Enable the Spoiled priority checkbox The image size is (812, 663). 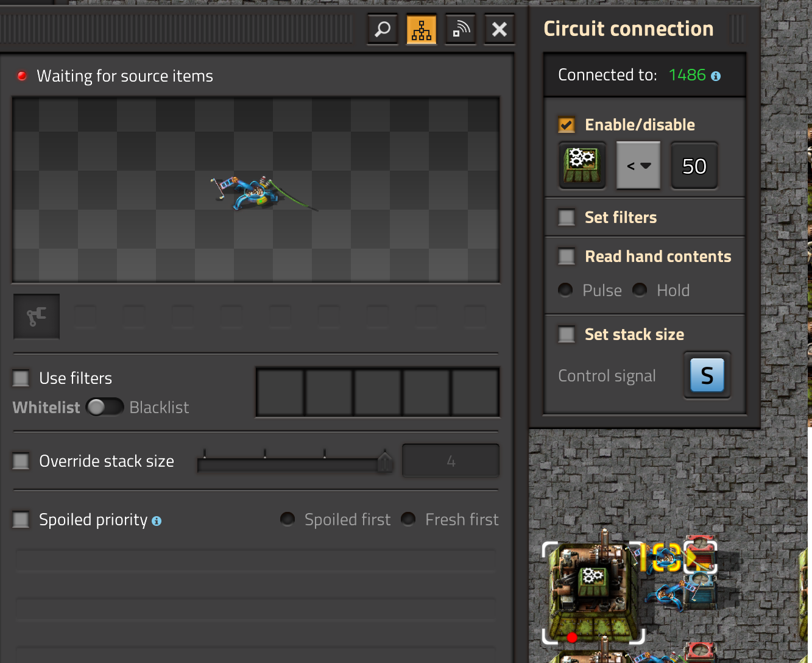21,520
